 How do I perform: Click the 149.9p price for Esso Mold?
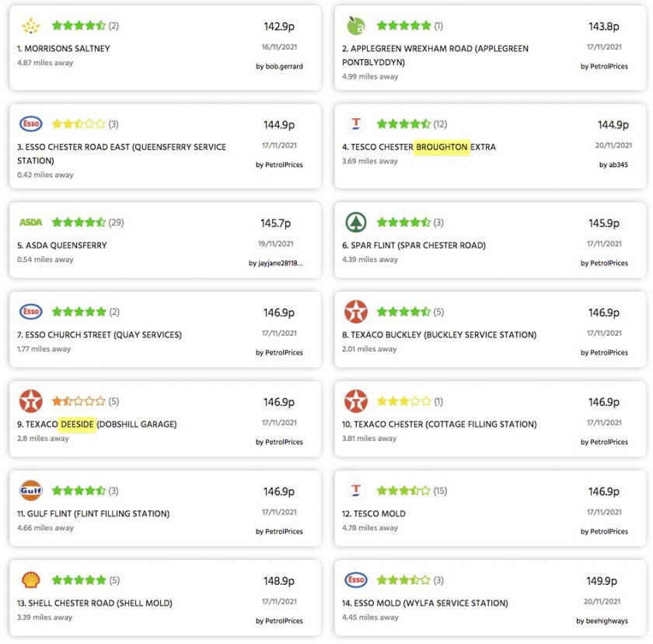(602, 581)
